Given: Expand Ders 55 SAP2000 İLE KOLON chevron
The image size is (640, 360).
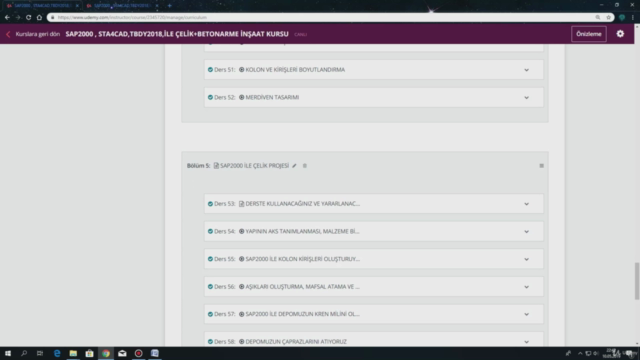Looking at the screenshot, I should [527, 259].
